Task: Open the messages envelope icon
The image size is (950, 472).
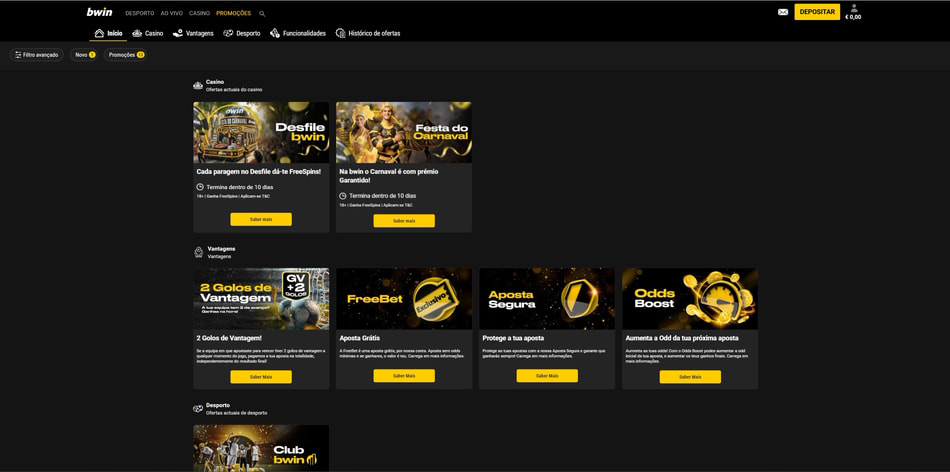Action: click(783, 12)
